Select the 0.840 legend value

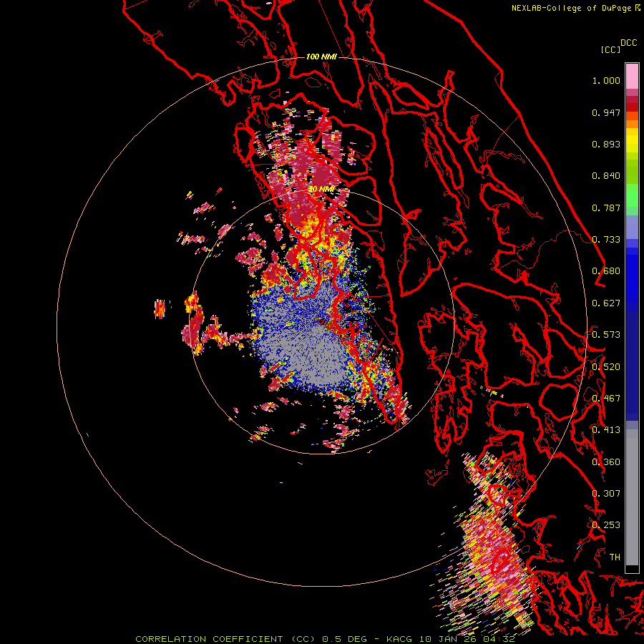click(x=606, y=176)
